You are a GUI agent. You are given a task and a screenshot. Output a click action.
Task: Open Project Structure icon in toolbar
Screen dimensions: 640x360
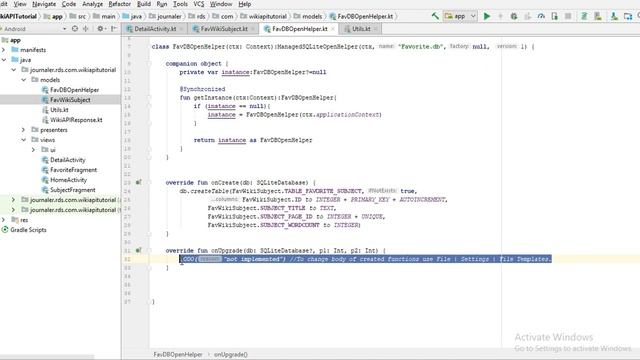tap(628, 16)
